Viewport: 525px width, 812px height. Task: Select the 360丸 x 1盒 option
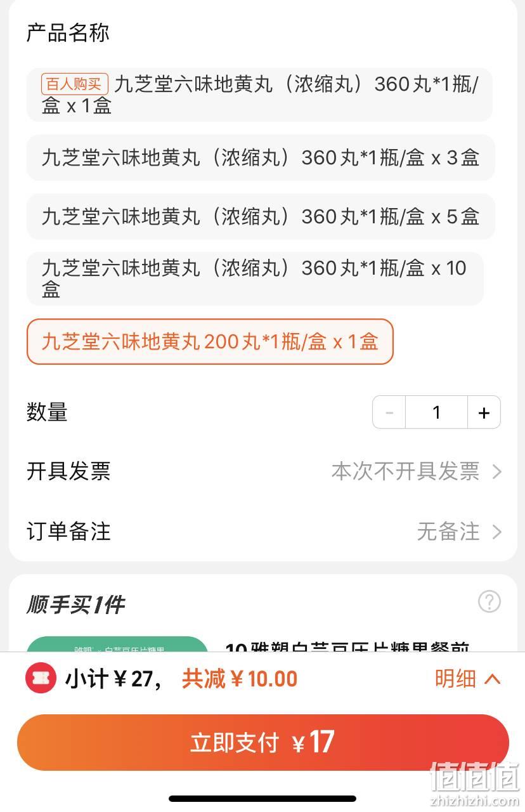259,95
